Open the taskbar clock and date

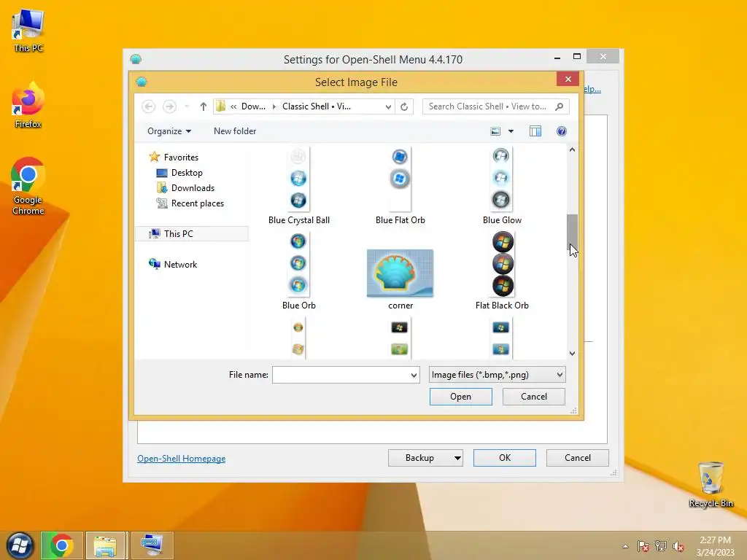point(715,546)
